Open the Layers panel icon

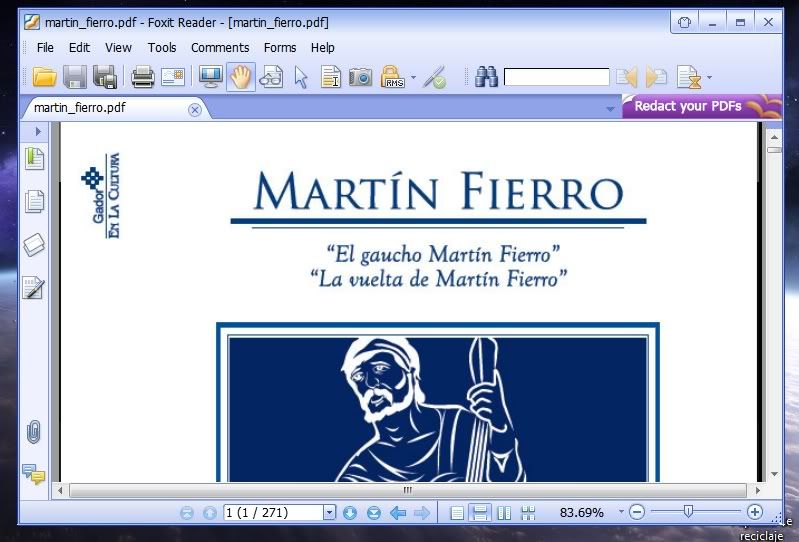[34, 245]
